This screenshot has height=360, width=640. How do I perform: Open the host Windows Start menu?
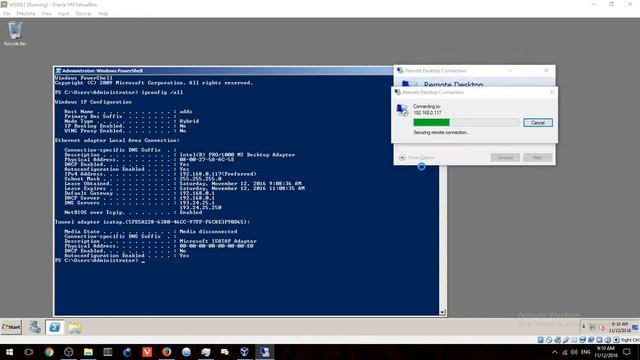click(x=9, y=352)
